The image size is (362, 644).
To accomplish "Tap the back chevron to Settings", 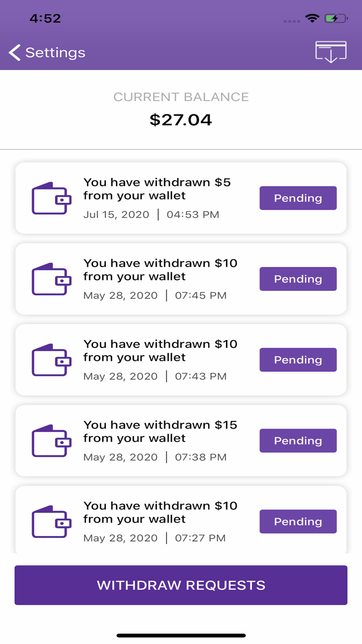I will coord(14,52).
